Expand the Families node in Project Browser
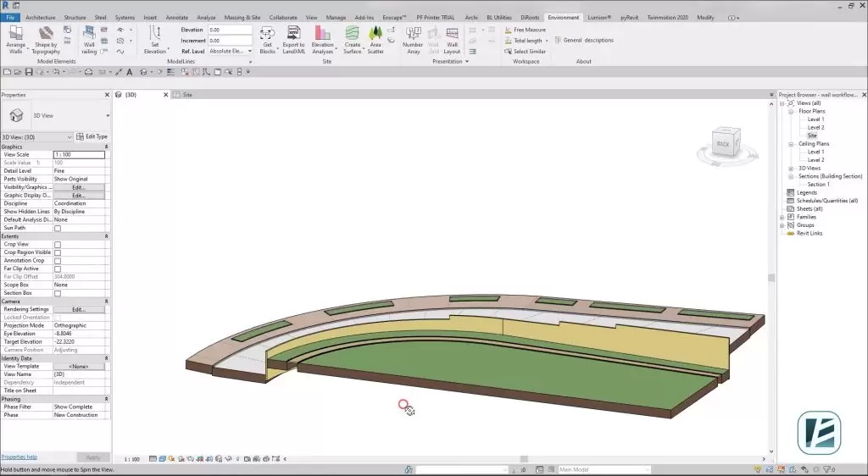Screen dimensions: 868x476 coord(782,217)
